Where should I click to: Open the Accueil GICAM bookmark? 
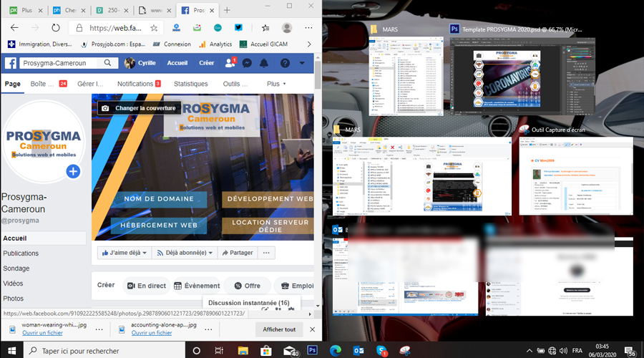point(263,44)
